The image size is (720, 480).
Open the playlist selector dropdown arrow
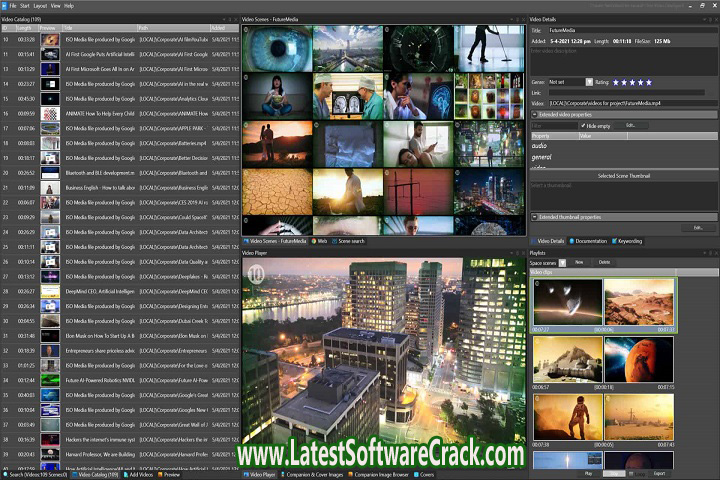[x=563, y=262]
